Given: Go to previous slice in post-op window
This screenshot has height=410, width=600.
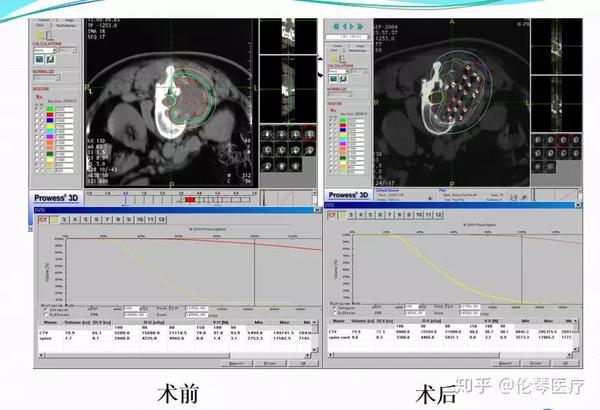Looking at the screenshot, I should coord(344,26).
